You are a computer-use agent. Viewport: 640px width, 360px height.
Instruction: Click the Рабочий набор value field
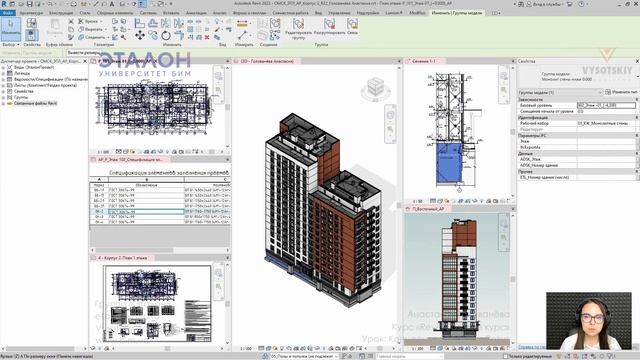(x=606, y=123)
